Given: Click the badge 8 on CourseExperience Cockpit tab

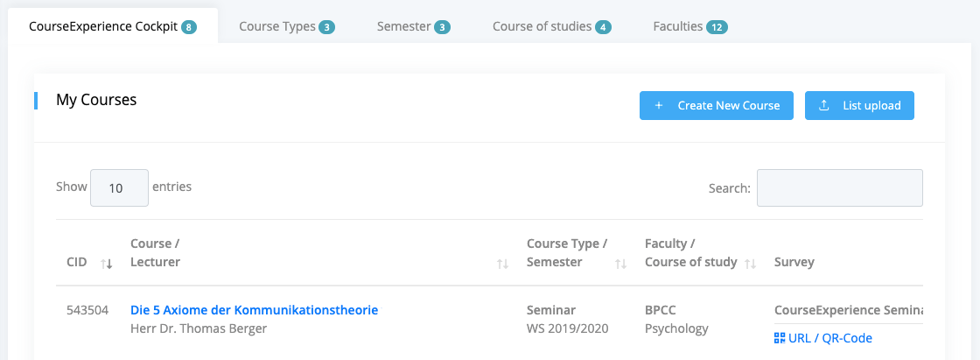Looking at the screenshot, I should [189, 27].
